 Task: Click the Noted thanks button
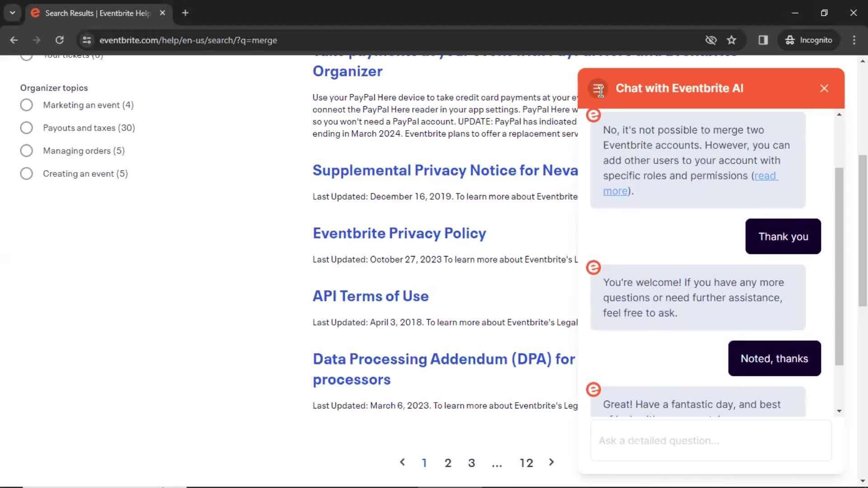tap(774, 358)
